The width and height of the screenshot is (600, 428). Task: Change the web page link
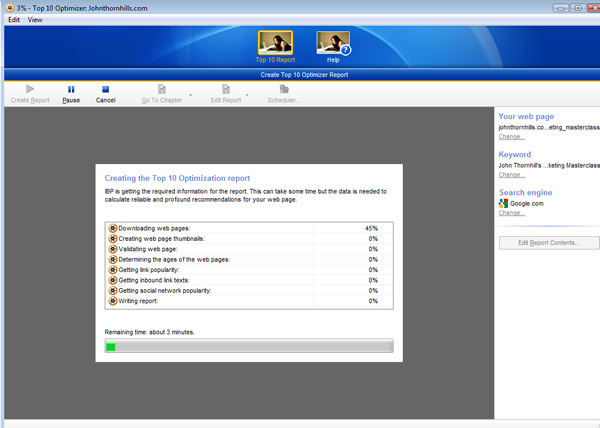512,137
